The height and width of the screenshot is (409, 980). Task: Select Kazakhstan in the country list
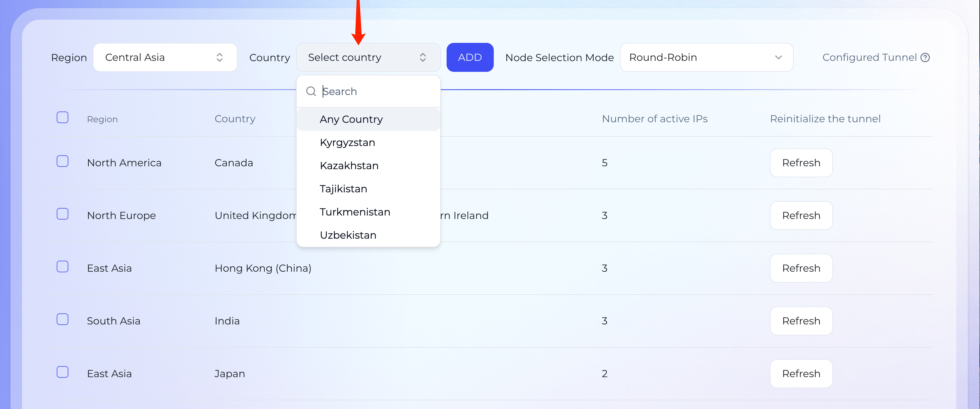tap(349, 166)
